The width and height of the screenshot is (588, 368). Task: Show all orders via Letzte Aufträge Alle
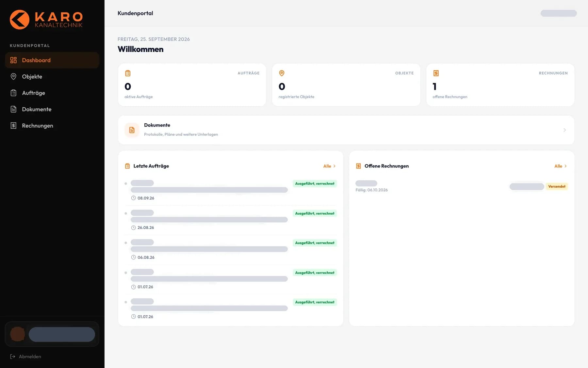point(329,166)
